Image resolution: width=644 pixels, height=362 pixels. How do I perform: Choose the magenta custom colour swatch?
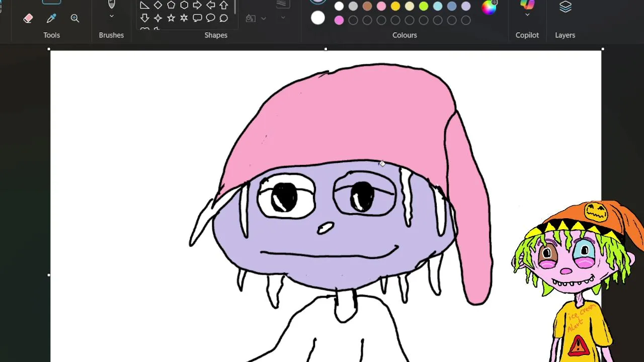pos(339,20)
